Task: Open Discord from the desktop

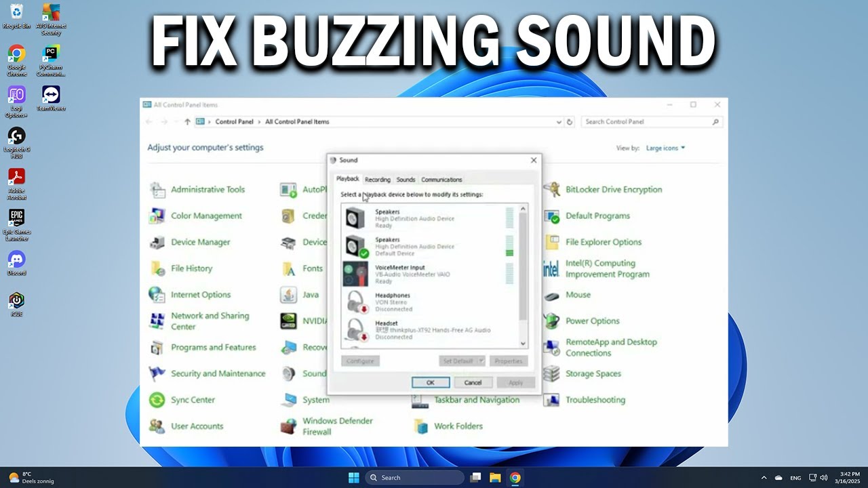Action: [x=16, y=263]
